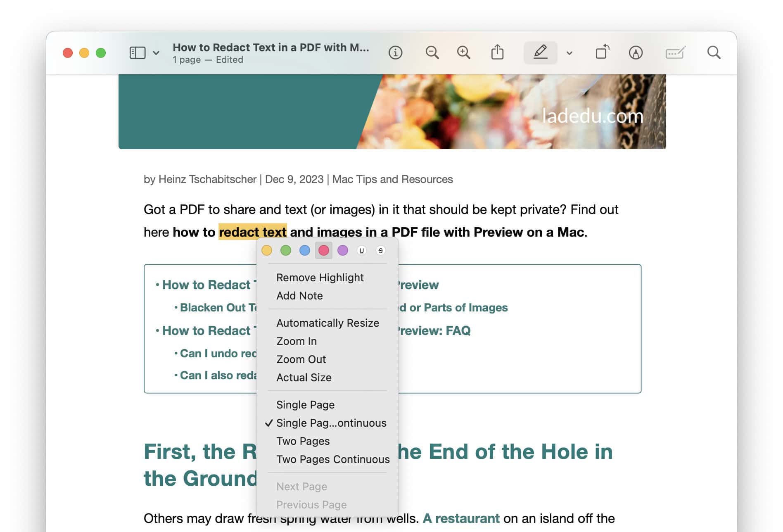Zoom in using toolbar magnifier

(463, 53)
